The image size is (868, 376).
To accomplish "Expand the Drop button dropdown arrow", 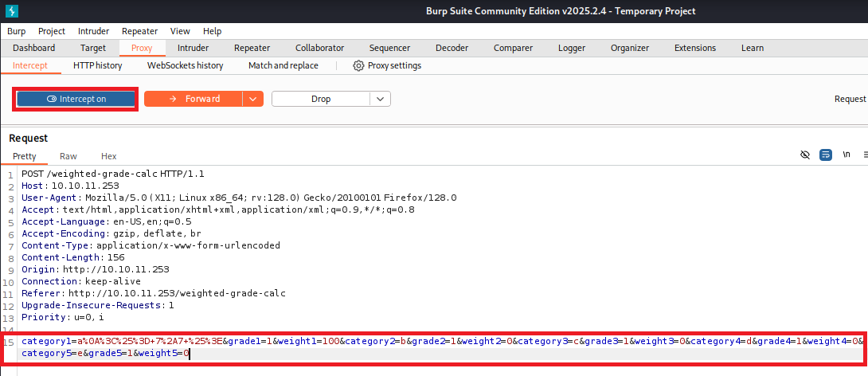I will (381, 99).
